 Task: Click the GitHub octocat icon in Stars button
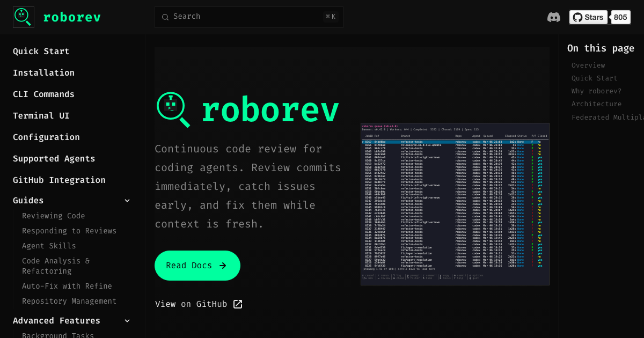pos(577,17)
